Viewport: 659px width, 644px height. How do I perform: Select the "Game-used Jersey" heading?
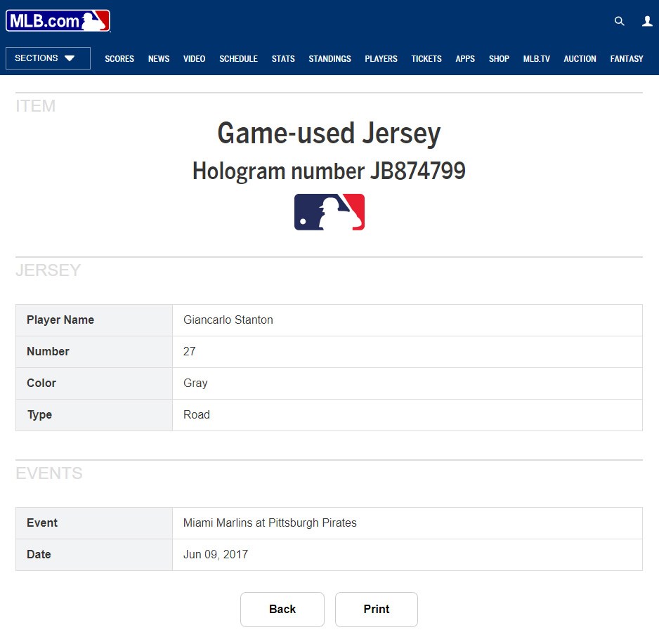[x=329, y=133]
